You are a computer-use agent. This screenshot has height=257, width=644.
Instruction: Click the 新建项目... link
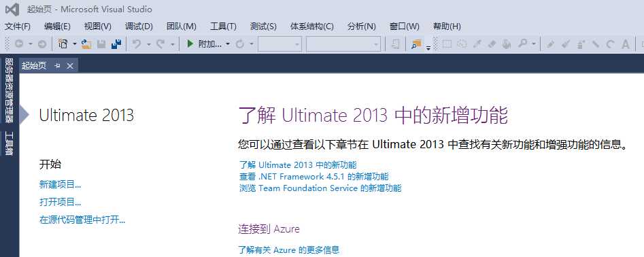[x=60, y=185]
